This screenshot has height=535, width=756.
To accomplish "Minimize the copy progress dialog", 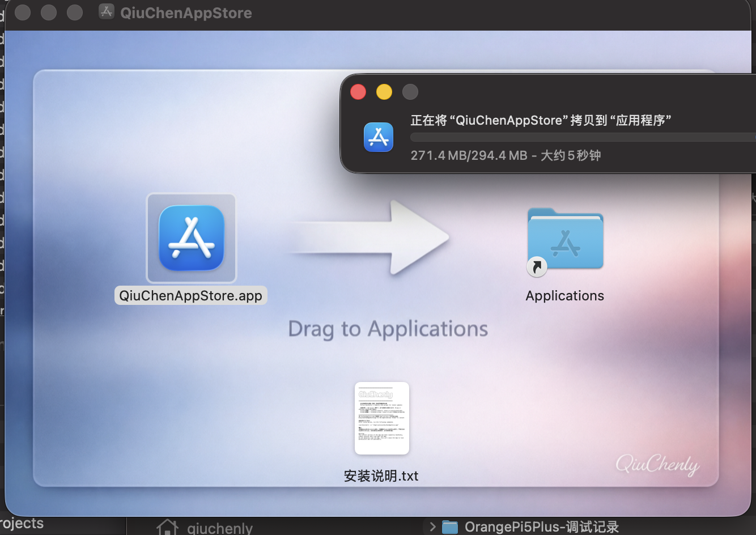I will point(384,92).
